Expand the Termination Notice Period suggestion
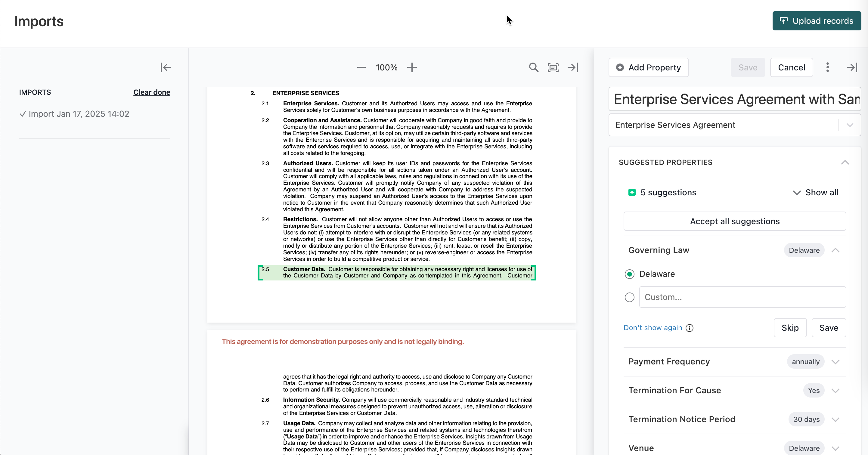Image resolution: width=868 pixels, height=455 pixels. tap(835, 419)
